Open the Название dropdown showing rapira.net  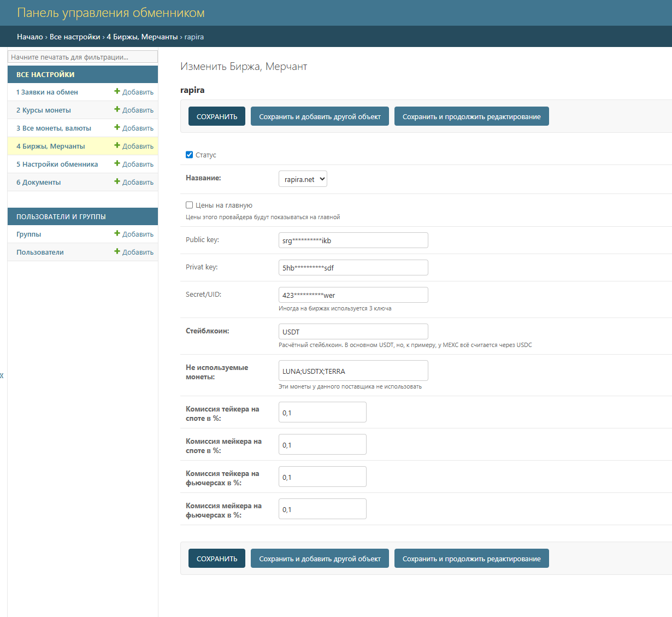(x=303, y=179)
